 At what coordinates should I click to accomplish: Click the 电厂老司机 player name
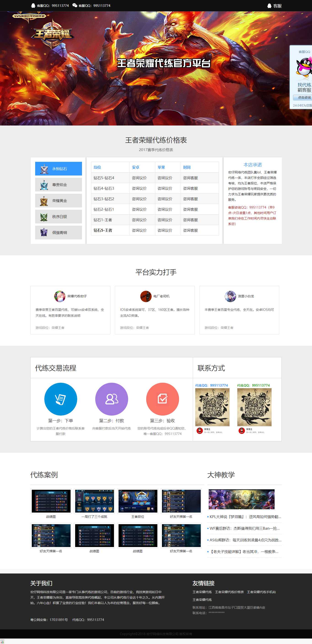pos(161,296)
